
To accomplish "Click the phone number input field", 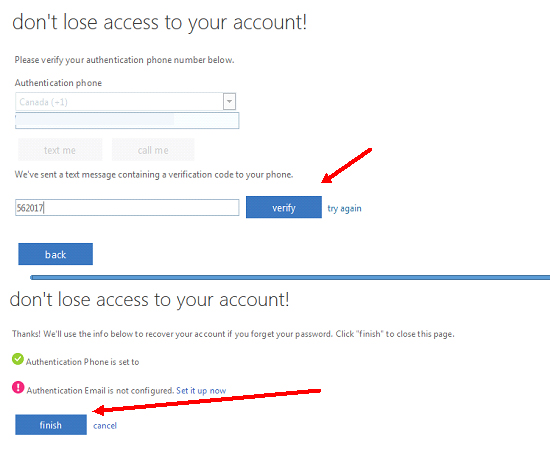I will [x=127, y=120].
